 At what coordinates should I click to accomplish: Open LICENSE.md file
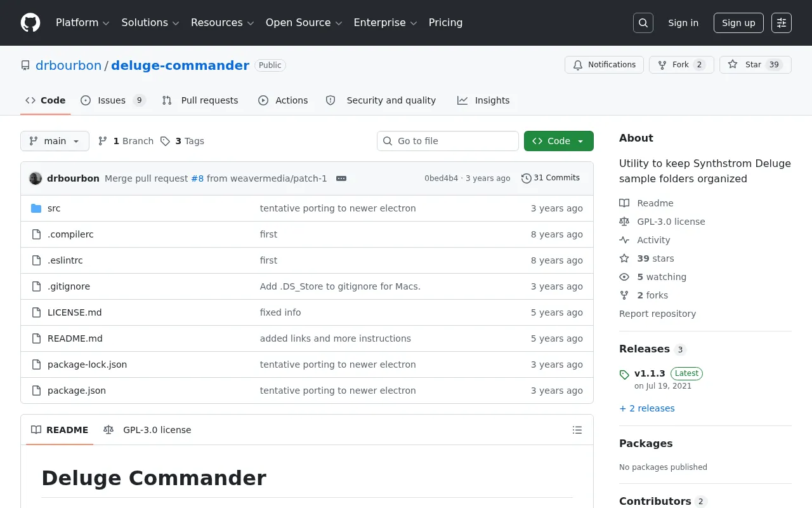click(x=74, y=312)
